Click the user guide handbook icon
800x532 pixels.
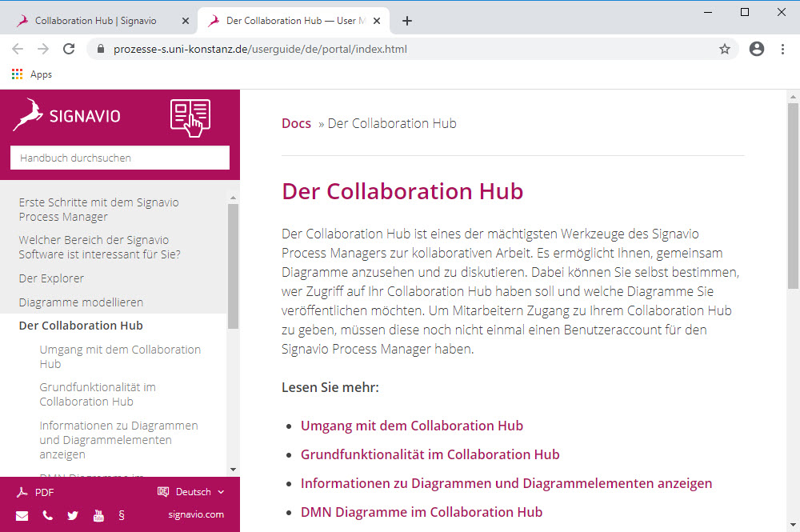point(190,118)
